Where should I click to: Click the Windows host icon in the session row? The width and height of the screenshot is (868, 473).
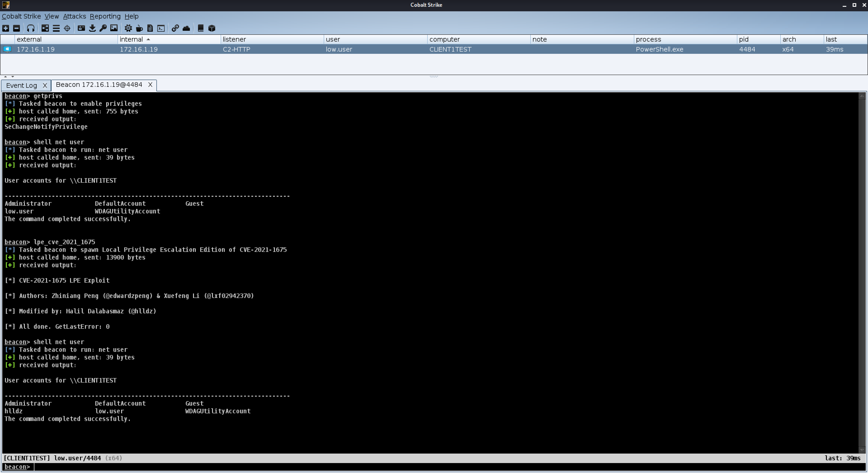pyautogui.click(x=7, y=49)
